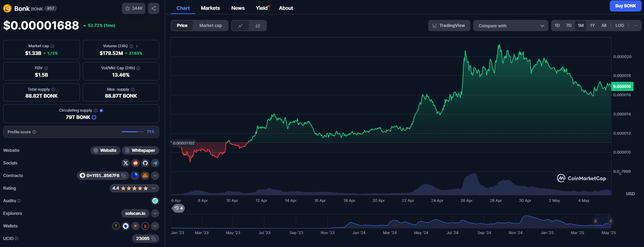The height and width of the screenshot is (247, 644).
Task: Open the orange star wallet icon in Wallets
Action: pos(136,226)
